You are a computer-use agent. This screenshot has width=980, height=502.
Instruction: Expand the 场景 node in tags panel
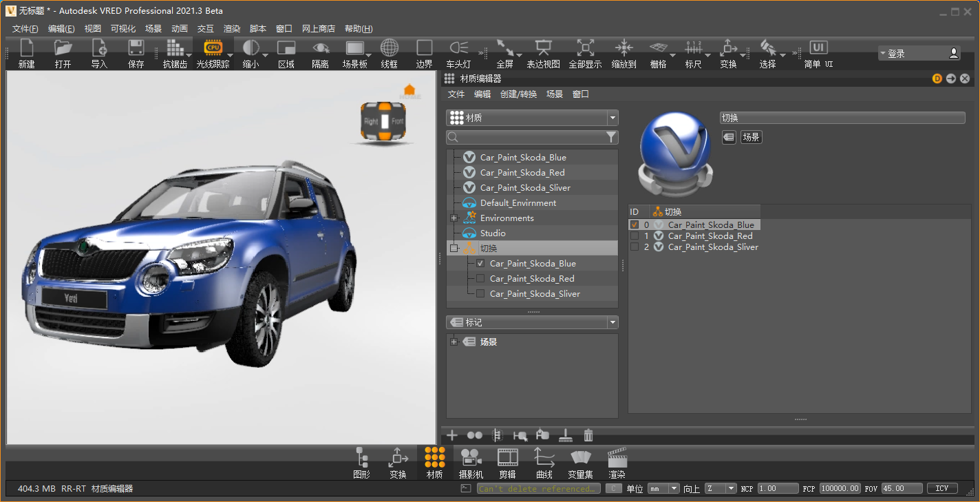click(454, 342)
